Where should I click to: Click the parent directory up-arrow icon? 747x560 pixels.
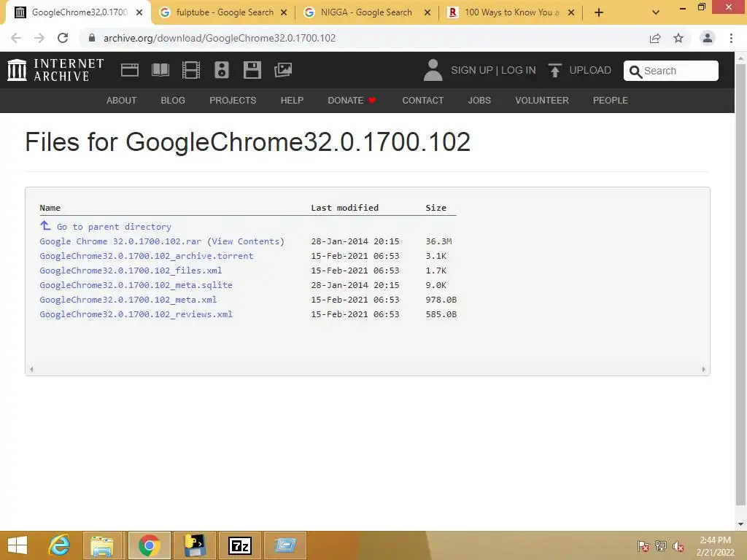click(x=45, y=225)
